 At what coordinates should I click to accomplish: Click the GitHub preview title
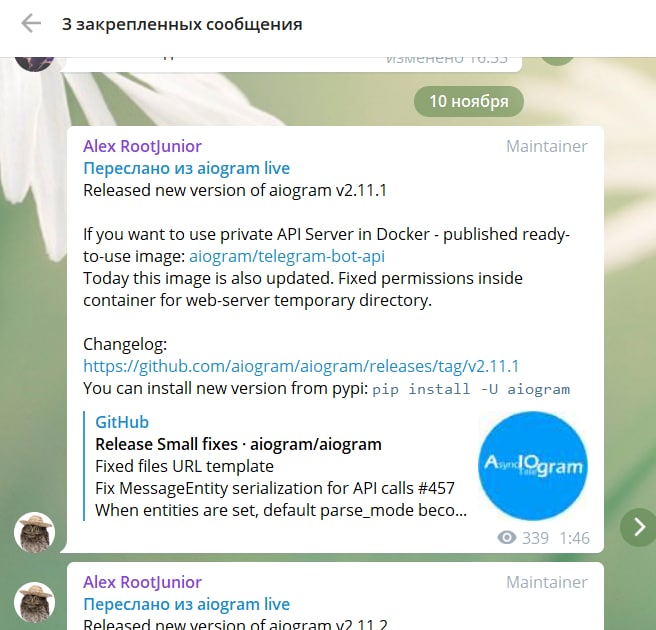tap(122, 422)
